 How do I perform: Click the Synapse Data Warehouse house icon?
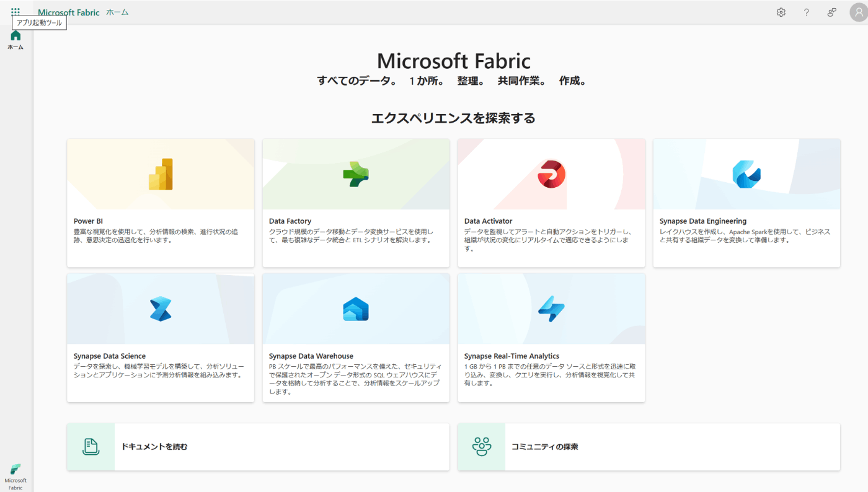(x=356, y=309)
